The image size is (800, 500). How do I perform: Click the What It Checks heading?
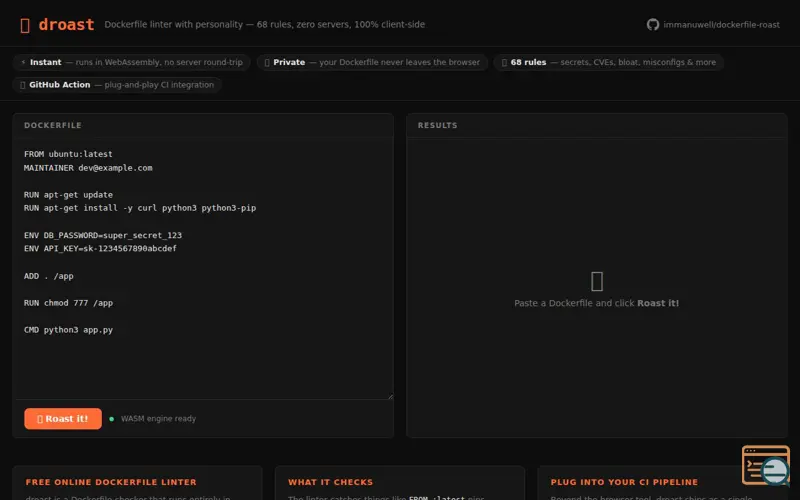point(330,482)
